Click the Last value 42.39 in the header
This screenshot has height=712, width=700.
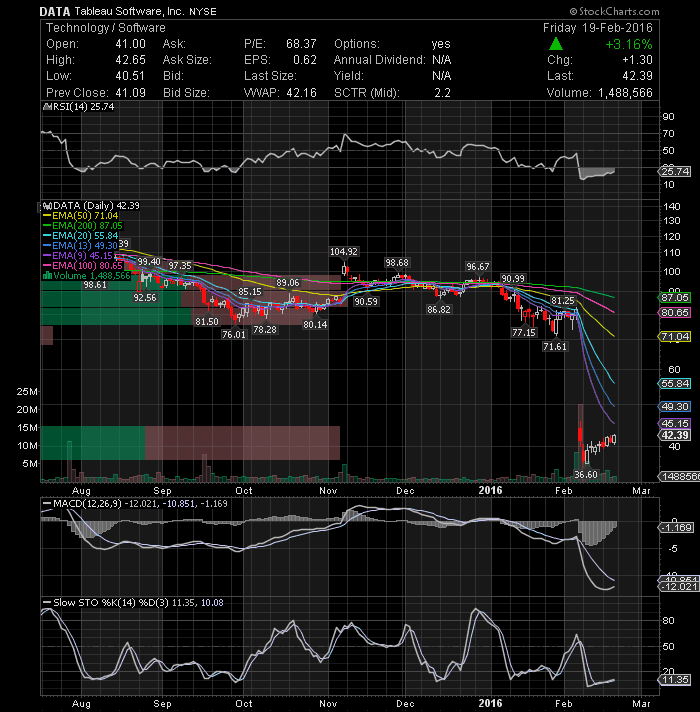[x=637, y=76]
